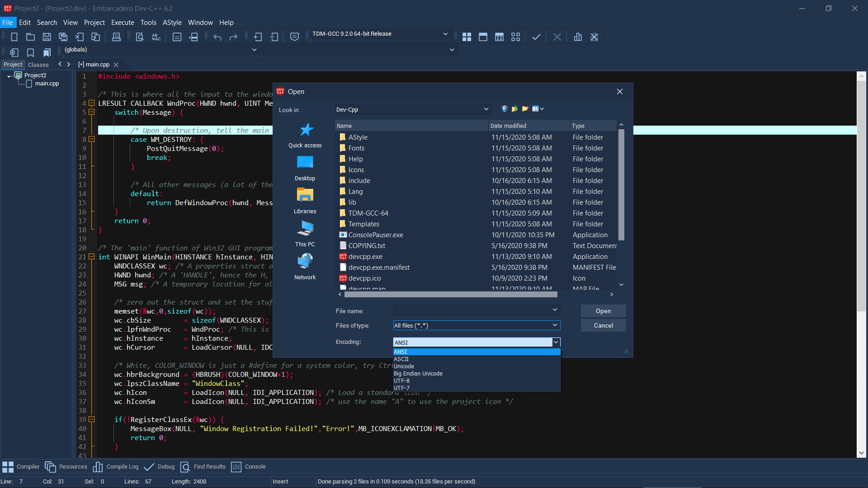Select This PC in the Open dialog sidebar

305,234
